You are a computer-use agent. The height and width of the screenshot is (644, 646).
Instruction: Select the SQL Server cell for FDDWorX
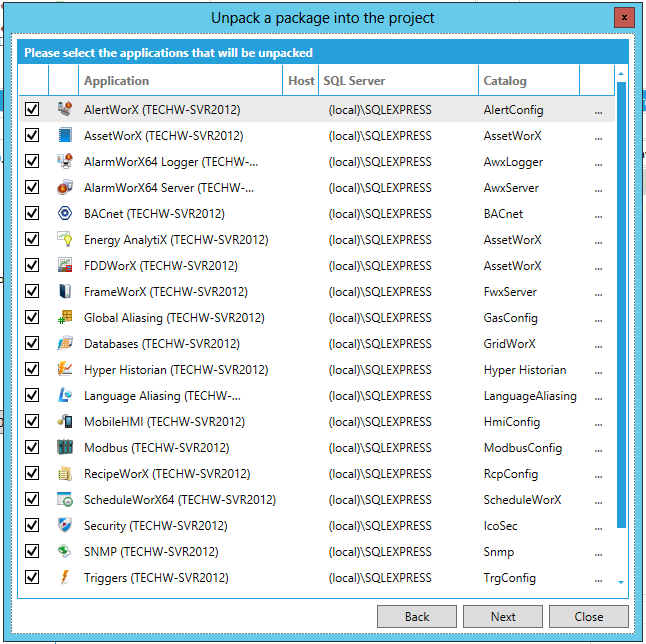click(398, 265)
